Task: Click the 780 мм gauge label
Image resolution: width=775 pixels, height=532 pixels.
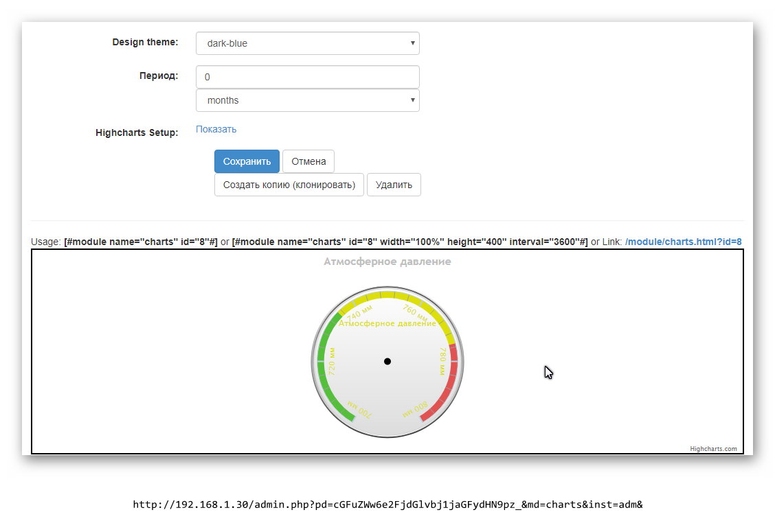Action: pyautogui.click(x=443, y=360)
